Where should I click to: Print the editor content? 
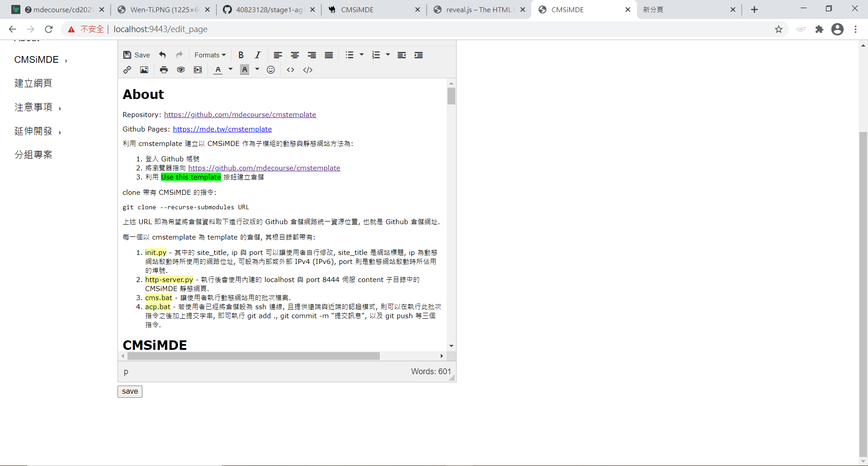(164, 70)
